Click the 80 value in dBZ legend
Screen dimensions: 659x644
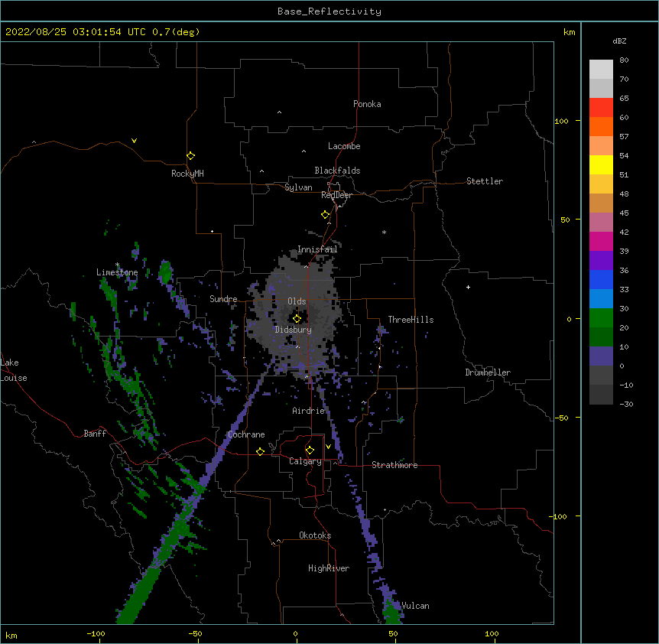point(624,60)
